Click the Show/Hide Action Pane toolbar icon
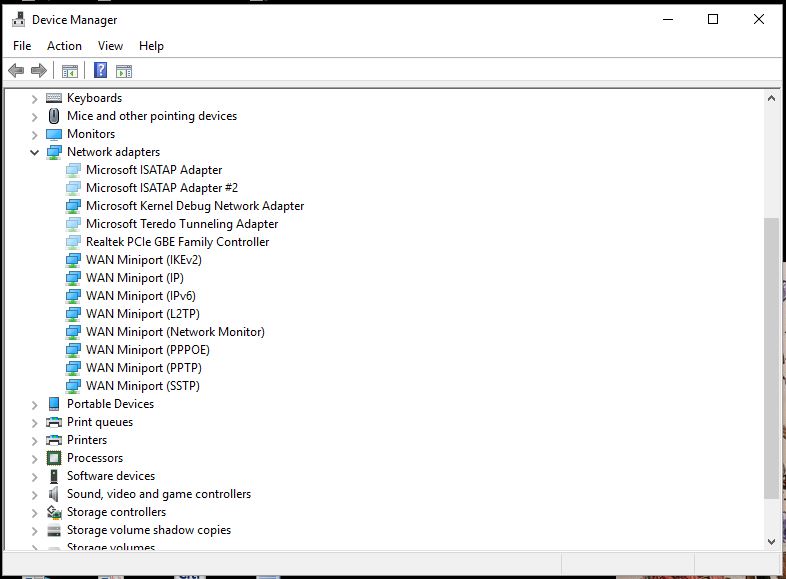 tap(124, 71)
